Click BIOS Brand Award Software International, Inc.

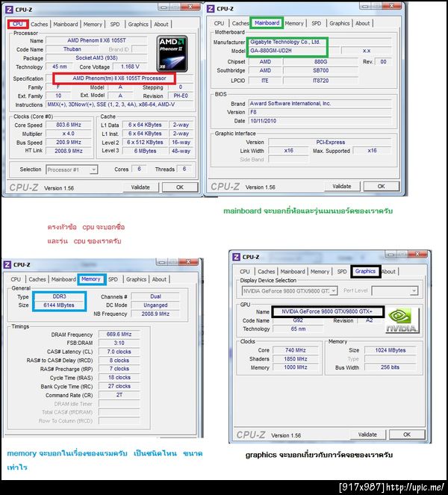(320, 104)
